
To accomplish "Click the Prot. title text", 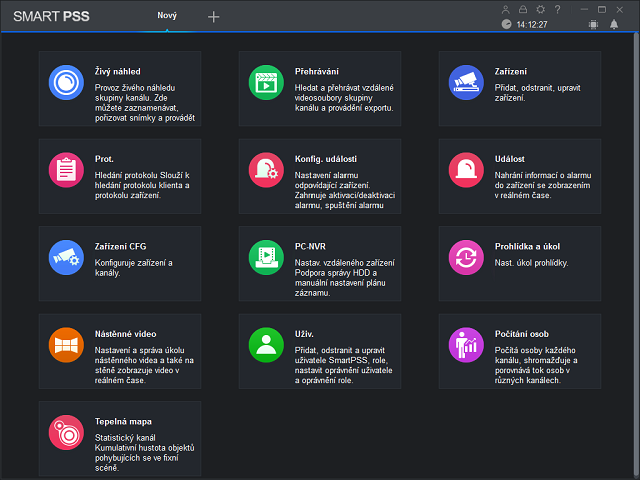I will click(104, 159).
